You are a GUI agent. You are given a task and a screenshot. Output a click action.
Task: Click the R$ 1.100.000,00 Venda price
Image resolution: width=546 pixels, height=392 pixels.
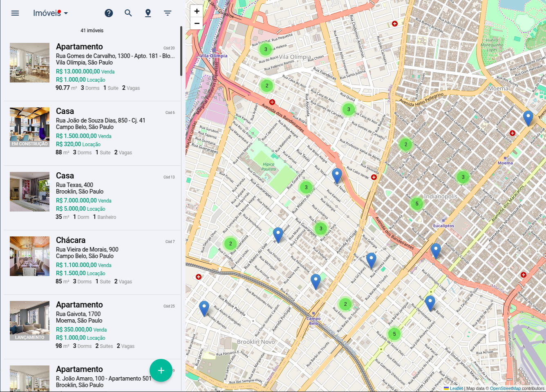click(83, 265)
